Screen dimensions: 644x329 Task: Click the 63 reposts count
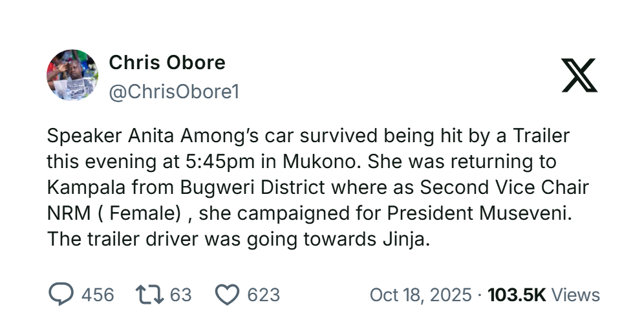180,295
